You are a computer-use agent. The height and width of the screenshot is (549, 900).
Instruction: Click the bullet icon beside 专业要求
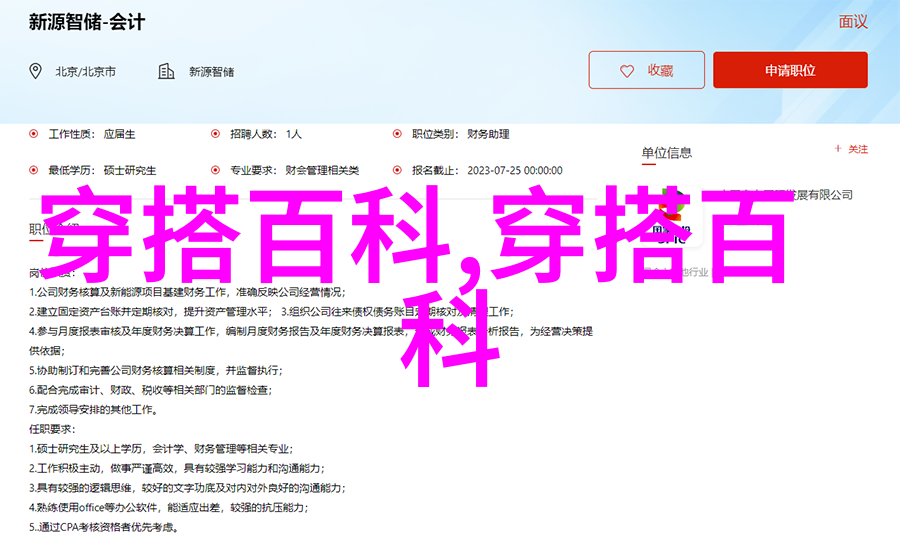point(215,170)
